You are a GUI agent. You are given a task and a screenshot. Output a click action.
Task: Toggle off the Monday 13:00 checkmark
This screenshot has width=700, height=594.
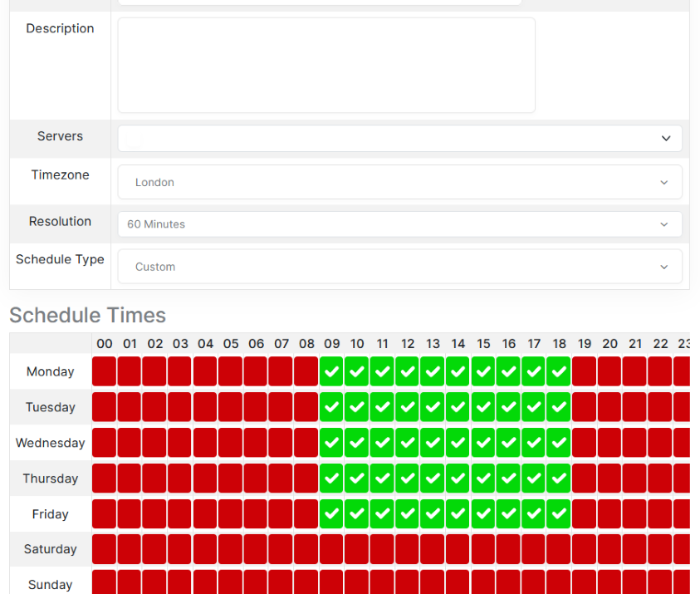click(433, 371)
